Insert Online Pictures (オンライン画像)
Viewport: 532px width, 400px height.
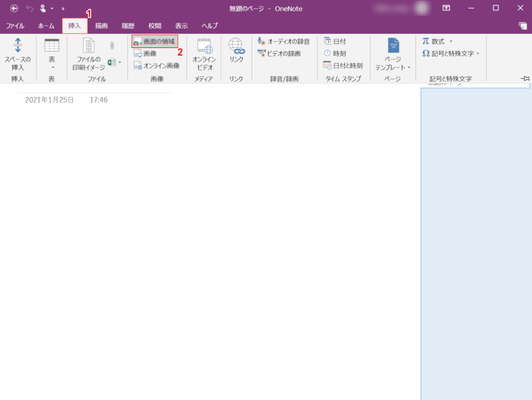(156, 65)
